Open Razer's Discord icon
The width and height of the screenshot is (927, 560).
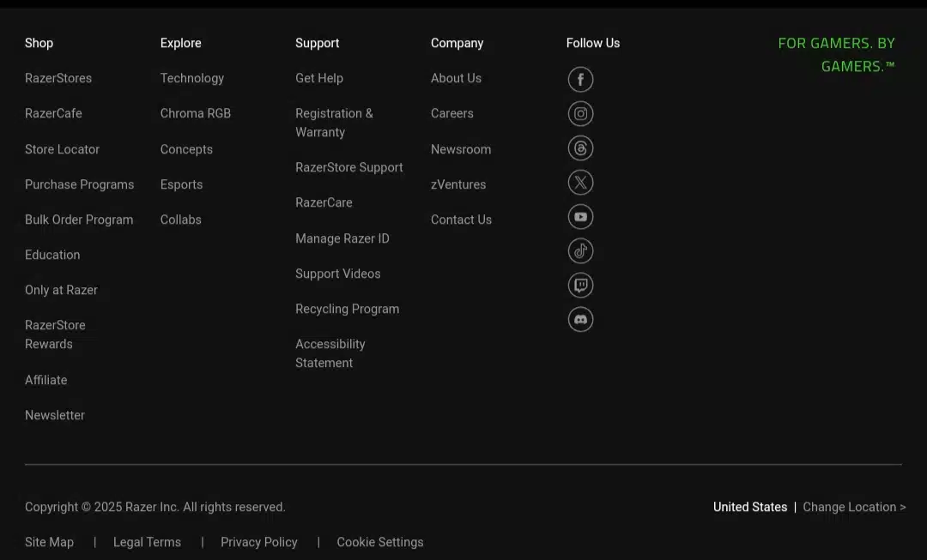(x=580, y=320)
